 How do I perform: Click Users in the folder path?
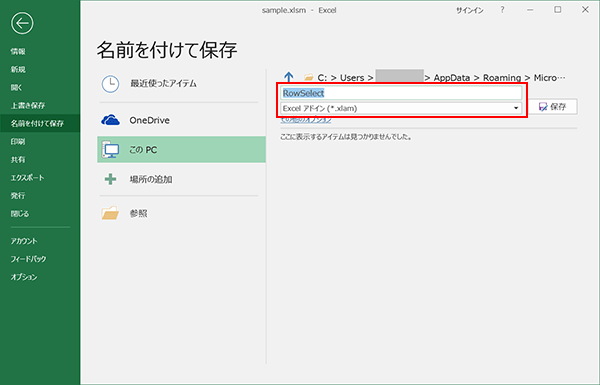tap(352, 78)
